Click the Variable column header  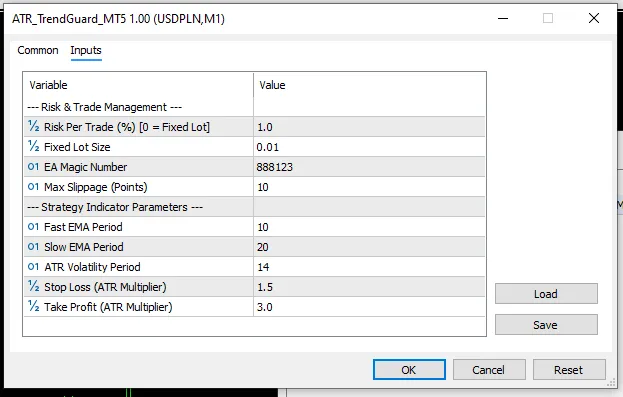138,85
